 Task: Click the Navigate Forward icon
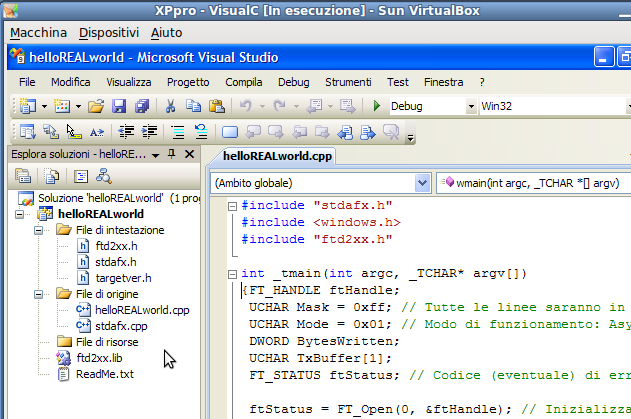(347, 106)
